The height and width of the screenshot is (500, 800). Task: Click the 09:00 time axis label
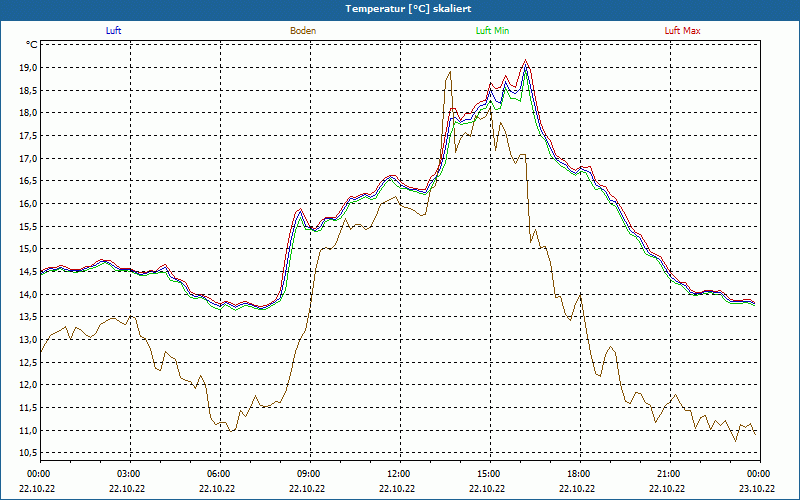click(x=308, y=474)
